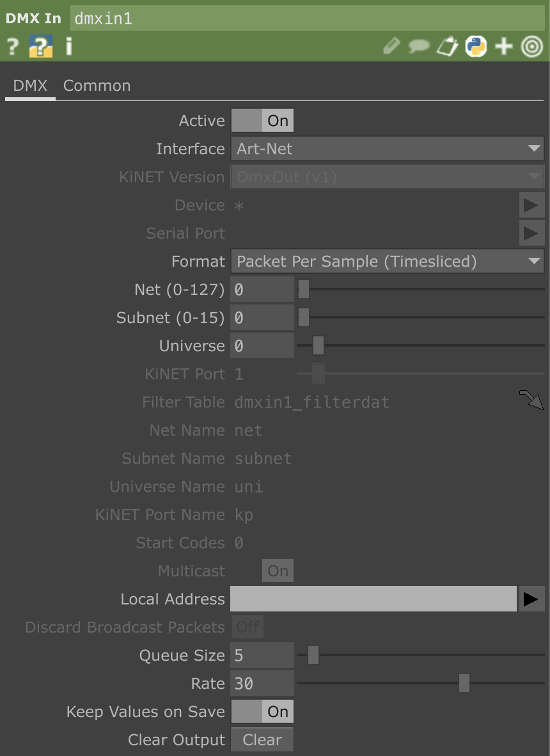Click the Clear button for Clear Output
Viewport: 550px width, 756px height.
(262, 739)
